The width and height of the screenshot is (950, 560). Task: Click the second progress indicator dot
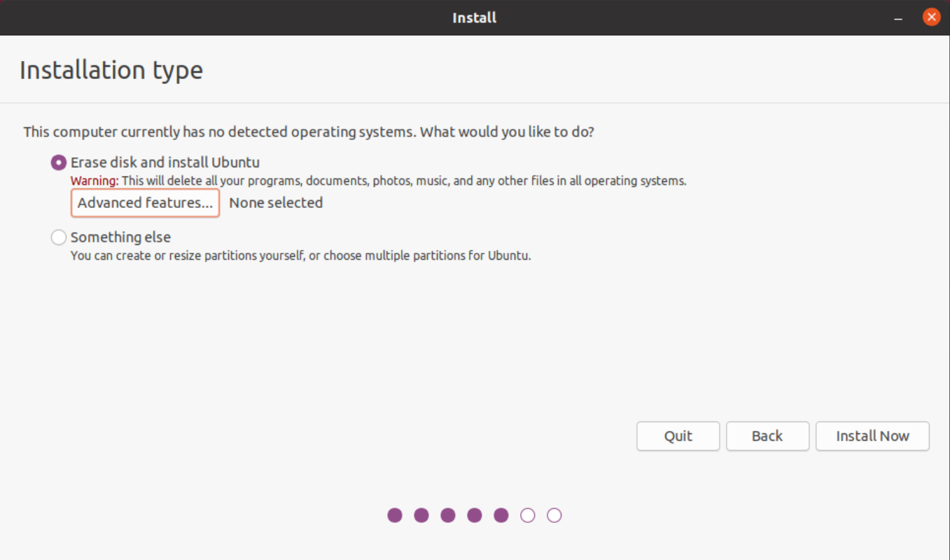(x=421, y=514)
